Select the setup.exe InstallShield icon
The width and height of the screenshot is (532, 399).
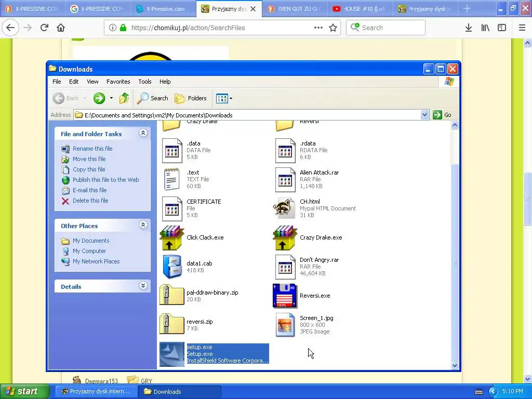[172, 354]
